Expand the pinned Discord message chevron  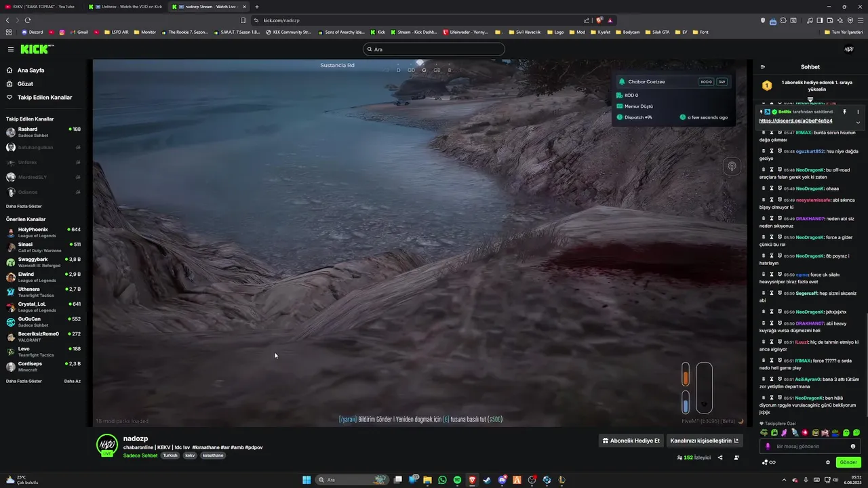tap(858, 123)
